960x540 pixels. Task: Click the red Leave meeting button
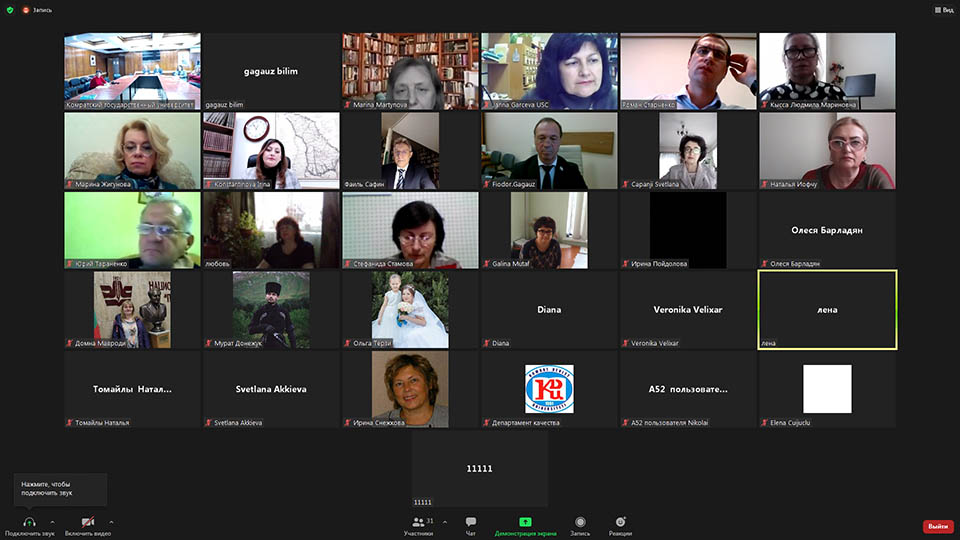[x=937, y=526]
